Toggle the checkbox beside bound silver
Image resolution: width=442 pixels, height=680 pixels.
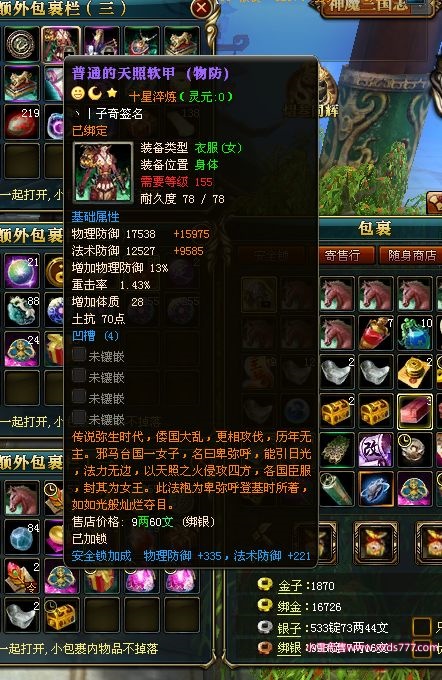421,649
